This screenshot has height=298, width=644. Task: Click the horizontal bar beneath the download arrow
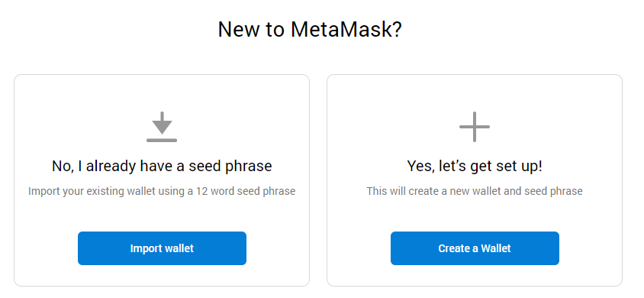point(162,140)
